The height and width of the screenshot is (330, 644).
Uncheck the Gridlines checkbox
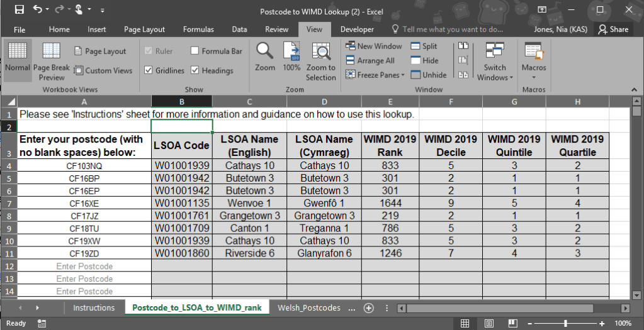coord(149,70)
